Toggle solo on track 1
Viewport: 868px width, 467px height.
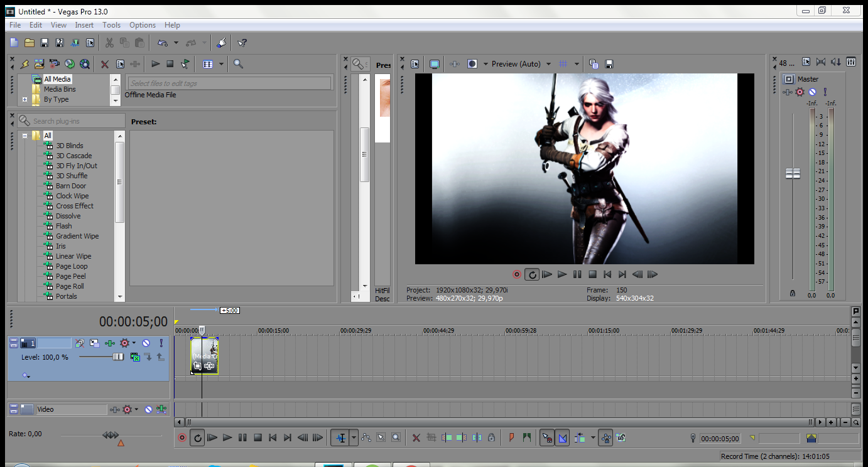161,343
